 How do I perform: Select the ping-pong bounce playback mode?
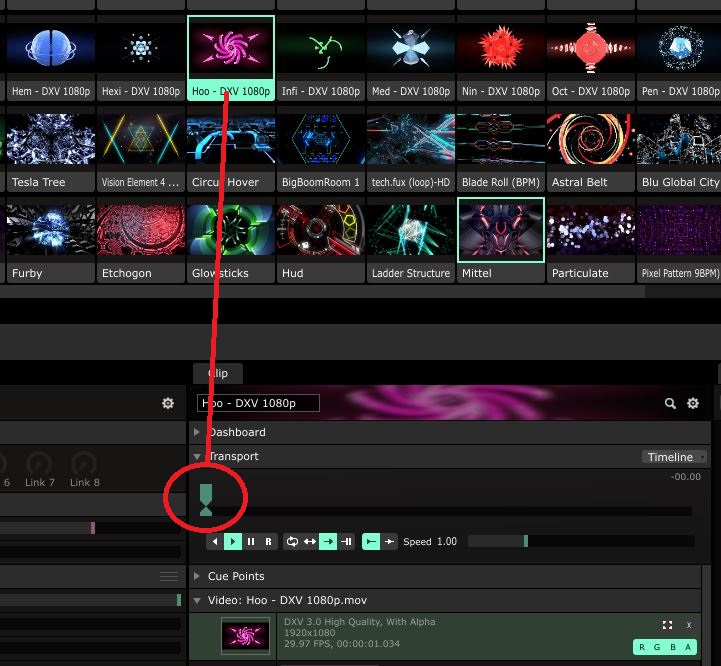[310, 541]
